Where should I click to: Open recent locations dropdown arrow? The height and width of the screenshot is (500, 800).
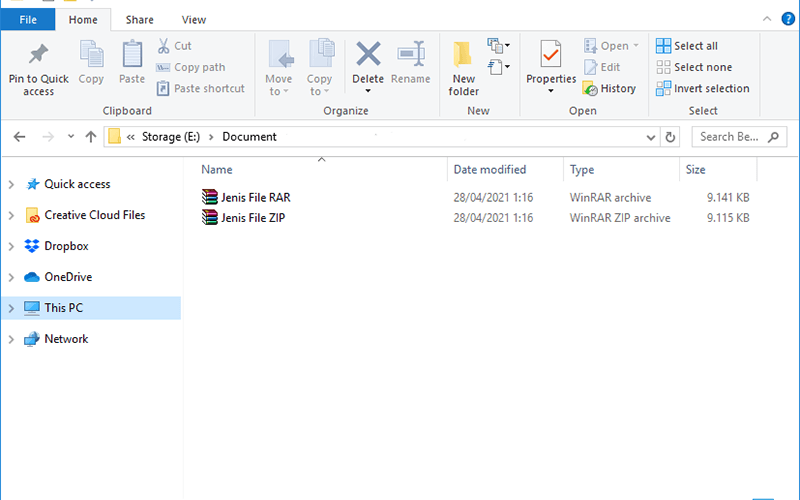pos(71,137)
